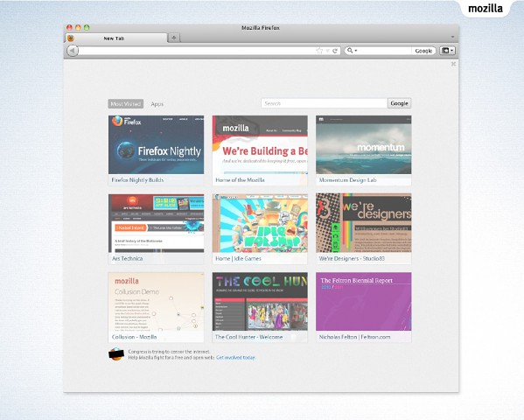
Task: Click the URL address bar
Action: click(x=197, y=51)
